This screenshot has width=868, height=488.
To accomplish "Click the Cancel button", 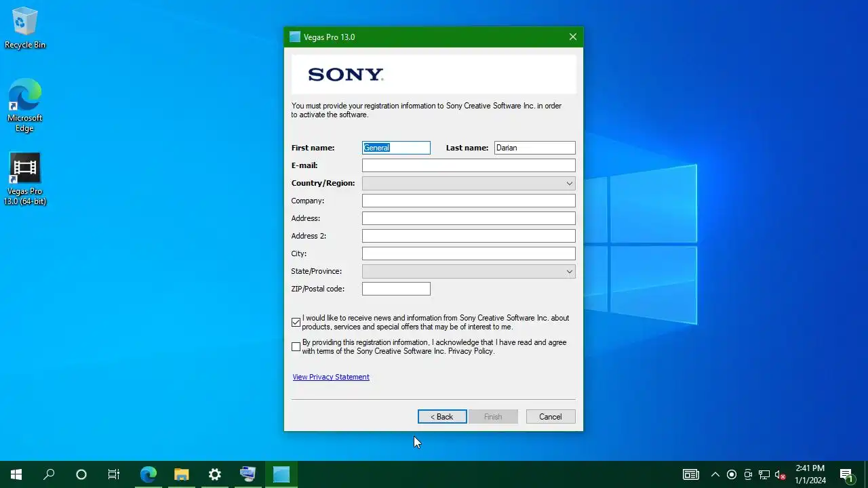I will point(551,417).
